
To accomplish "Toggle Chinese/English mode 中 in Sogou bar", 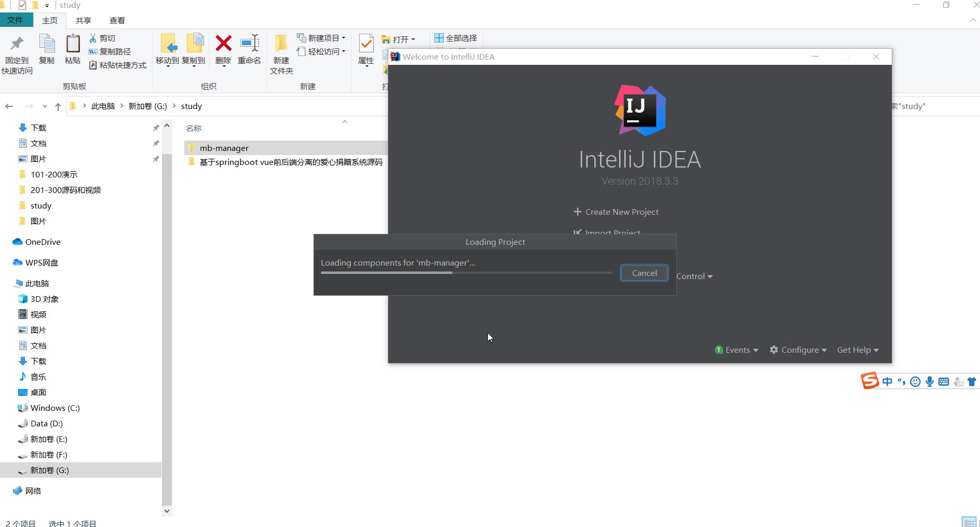I will [888, 382].
